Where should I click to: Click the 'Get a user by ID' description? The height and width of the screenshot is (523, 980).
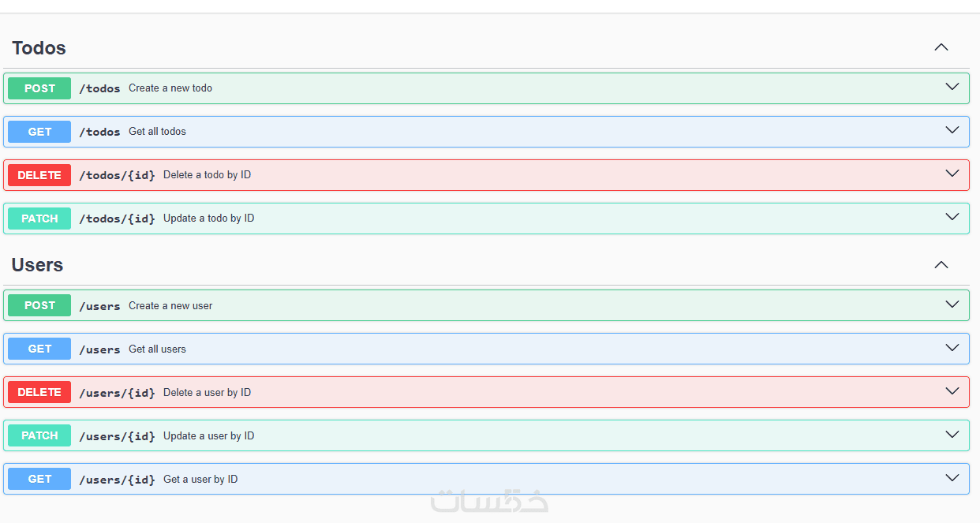click(200, 480)
